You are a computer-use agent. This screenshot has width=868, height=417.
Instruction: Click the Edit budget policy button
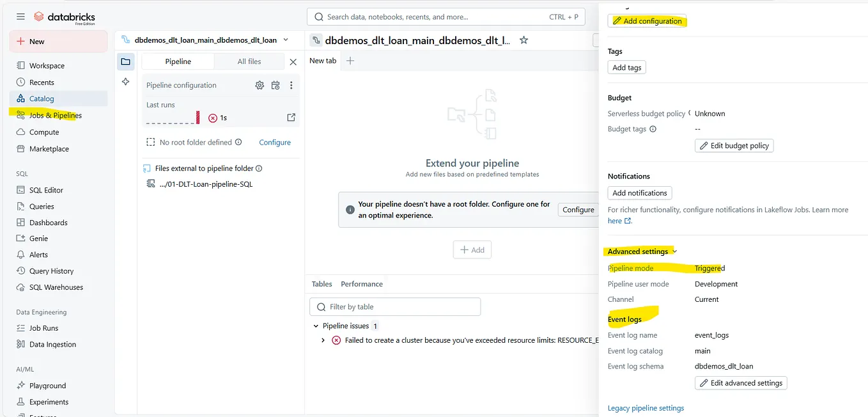734,146
